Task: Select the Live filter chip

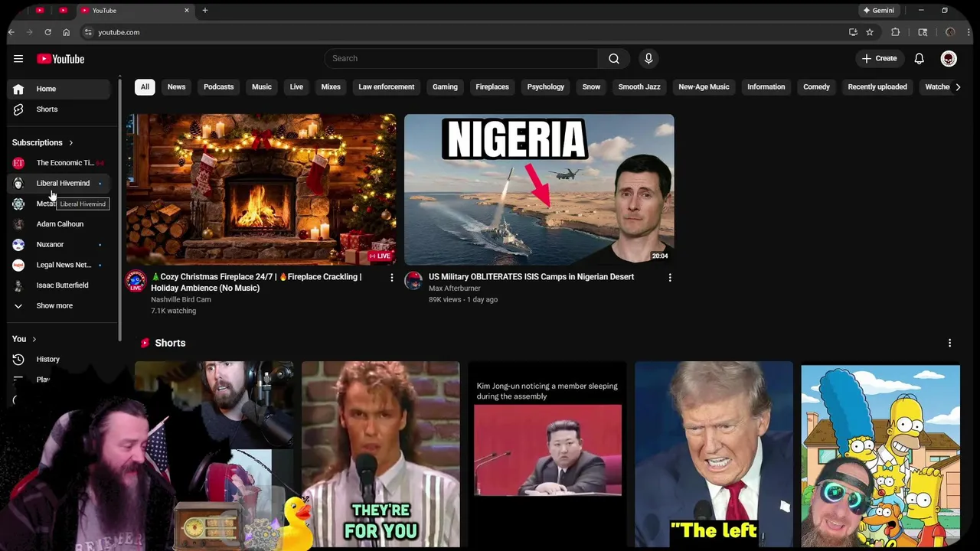Action: [x=296, y=87]
